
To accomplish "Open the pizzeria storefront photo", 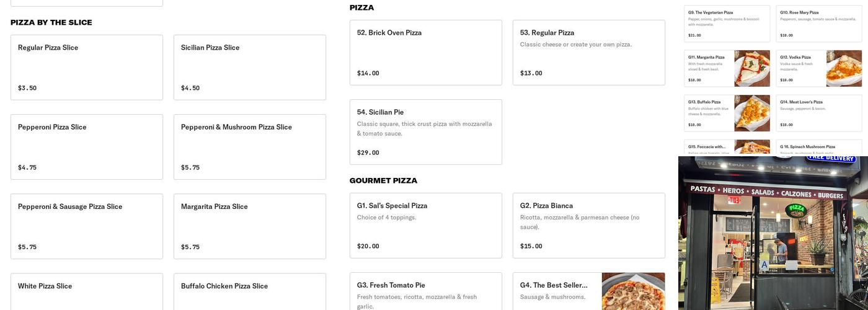I will [773, 236].
